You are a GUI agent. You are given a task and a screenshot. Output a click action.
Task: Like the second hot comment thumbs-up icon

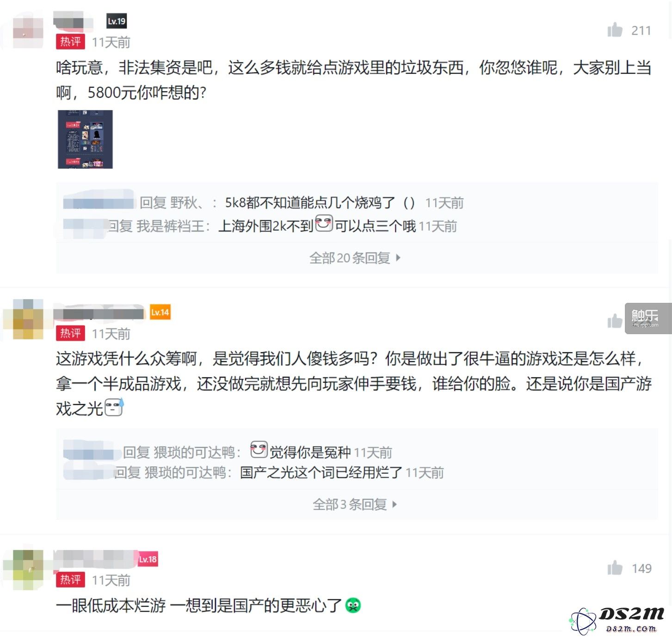click(x=615, y=321)
